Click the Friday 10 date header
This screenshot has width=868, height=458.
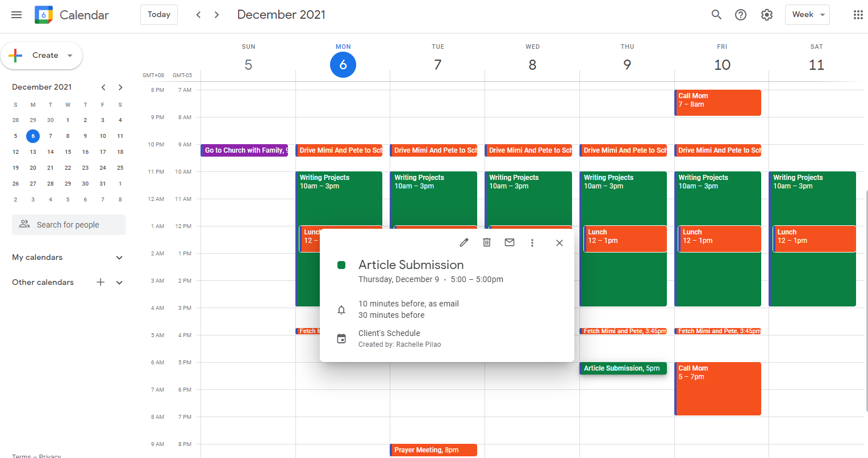pos(722,65)
